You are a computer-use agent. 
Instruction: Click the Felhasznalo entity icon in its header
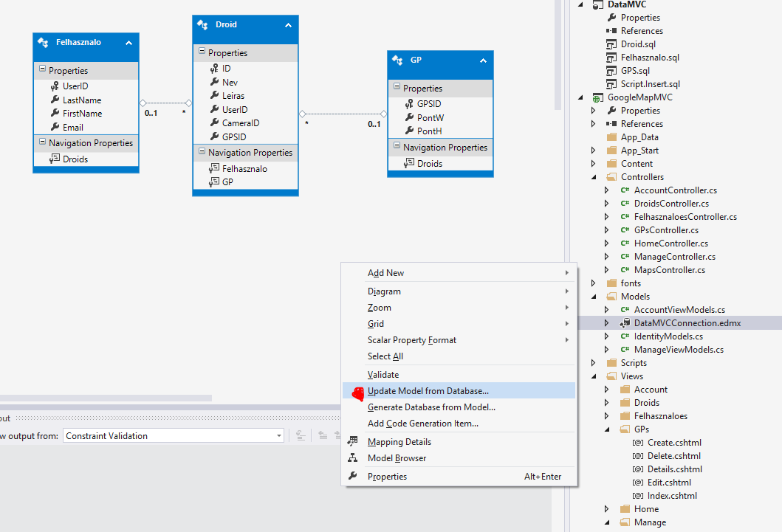coord(43,43)
